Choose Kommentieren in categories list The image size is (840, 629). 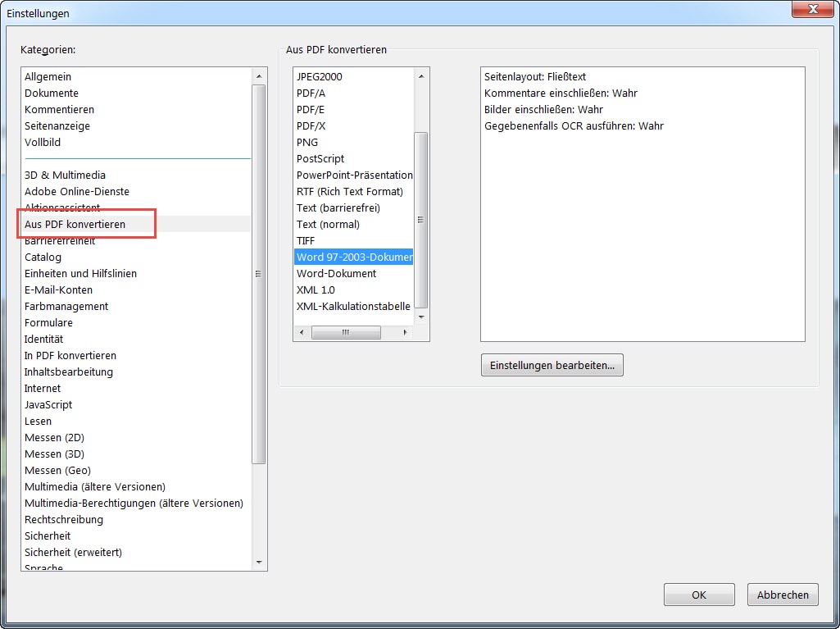coord(59,109)
